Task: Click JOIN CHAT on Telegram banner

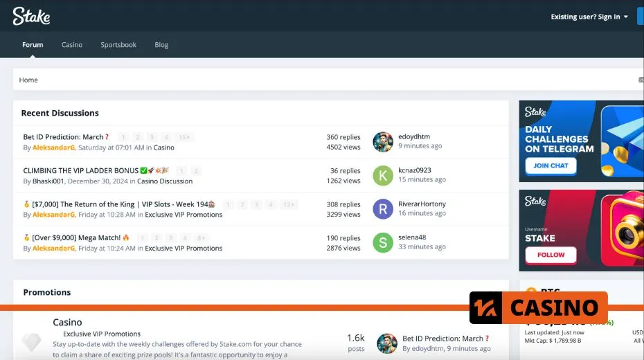Action: point(551,166)
